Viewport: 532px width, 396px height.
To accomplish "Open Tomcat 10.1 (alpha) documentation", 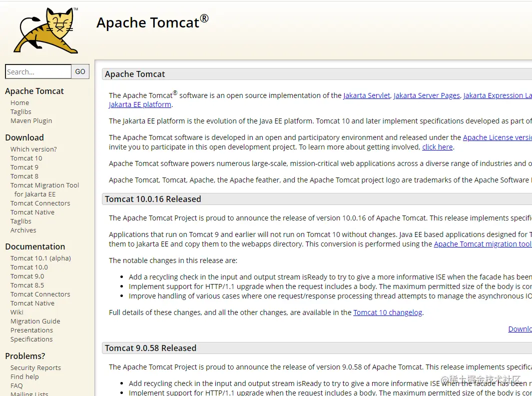I will tap(40, 258).
